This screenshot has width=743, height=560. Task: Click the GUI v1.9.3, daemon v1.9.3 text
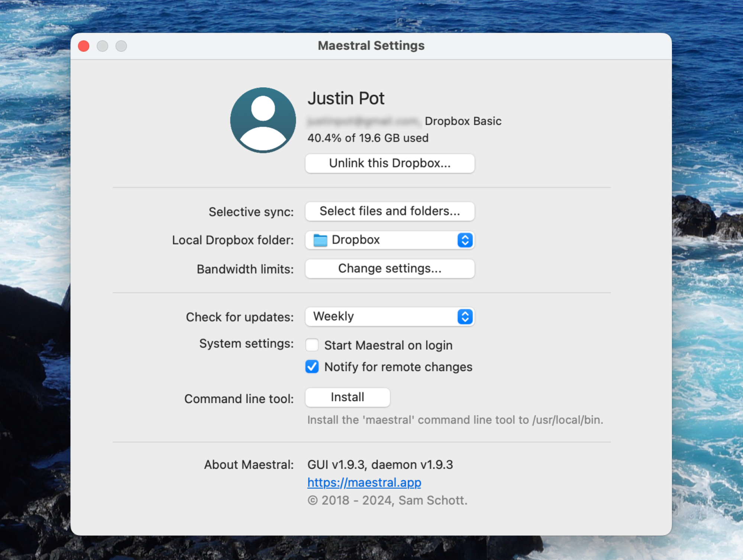[380, 464]
